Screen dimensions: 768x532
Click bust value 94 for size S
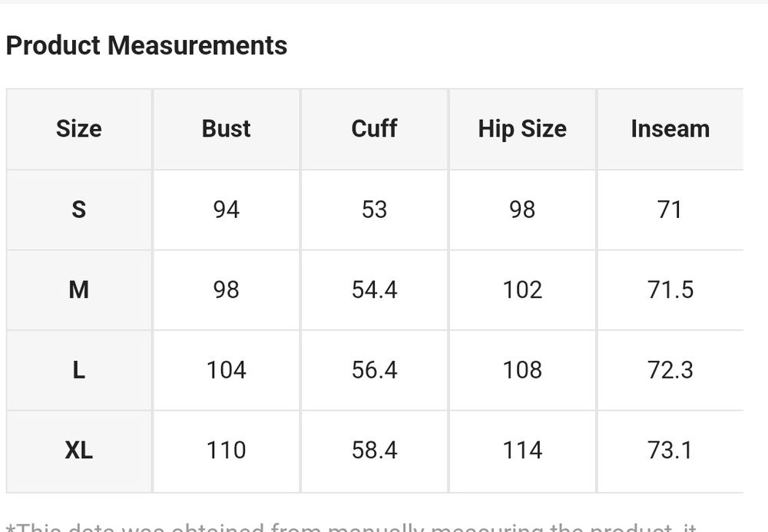pyautogui.click(x=227, y=210)
